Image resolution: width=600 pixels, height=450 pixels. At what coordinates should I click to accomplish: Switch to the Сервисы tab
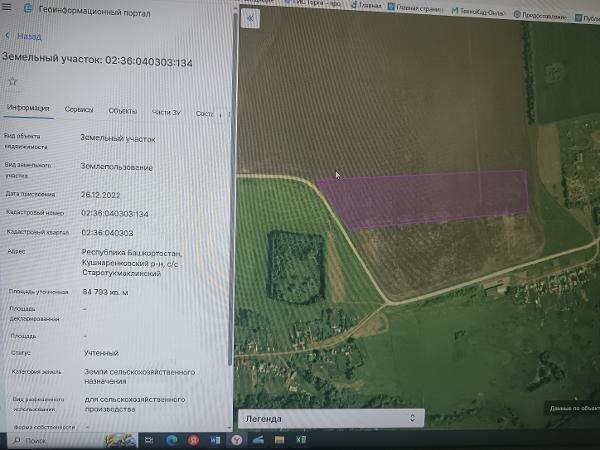pyautogui.click(x=79, y=109)
